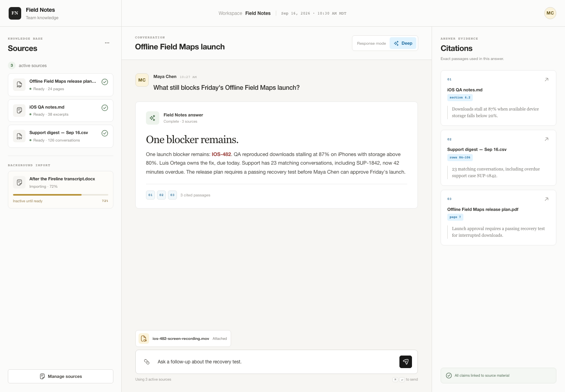
Task: Click the All claims linked status text
Action: [x=482, y=376]
